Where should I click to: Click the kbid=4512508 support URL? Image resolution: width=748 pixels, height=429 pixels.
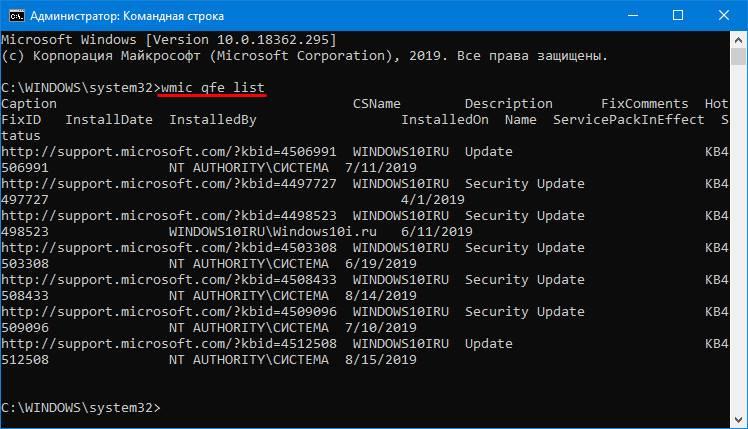(169, 344)
